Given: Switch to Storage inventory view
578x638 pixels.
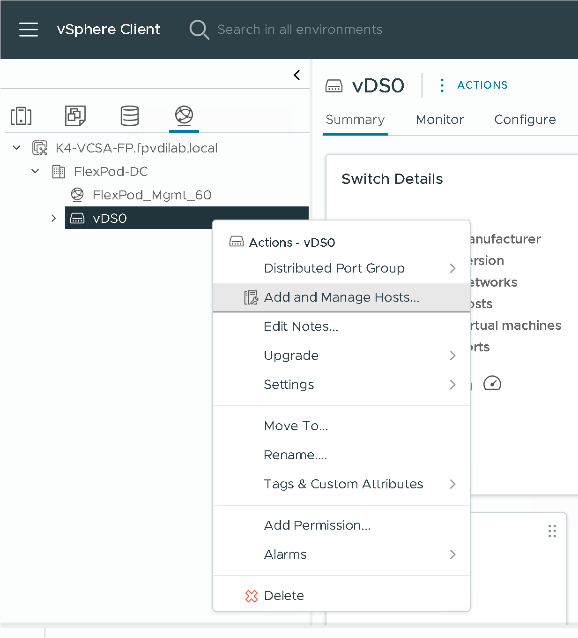Looking at the screenshot, I should (130, 116).
